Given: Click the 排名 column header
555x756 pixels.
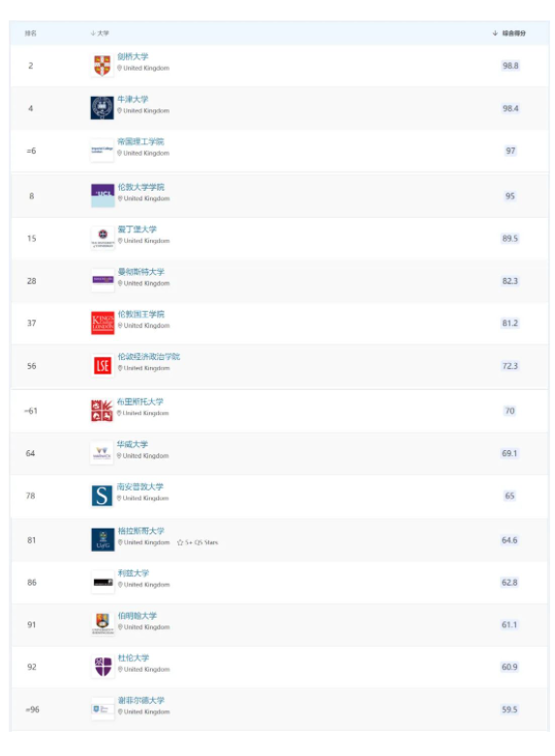Looking at the screenshot, I should 30,33.
